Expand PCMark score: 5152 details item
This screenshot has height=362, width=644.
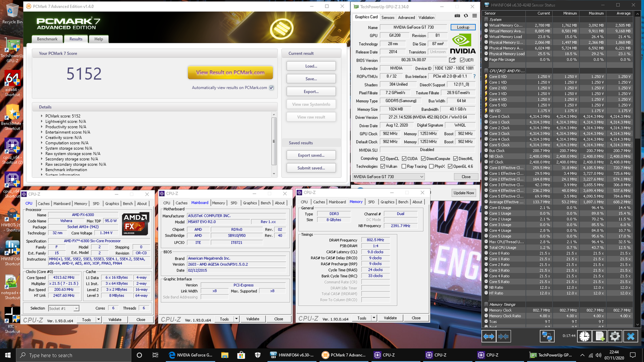coord(42,116)
